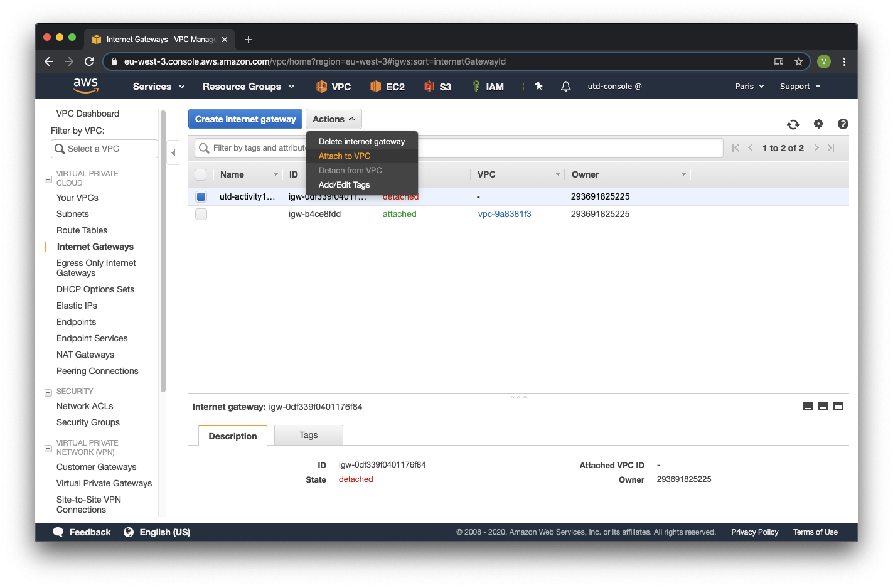Image resolution: width=893 pixels, height=588 pixels.
Task: Toggle the select-all checkbox in table header
Action: click(201, 174)
